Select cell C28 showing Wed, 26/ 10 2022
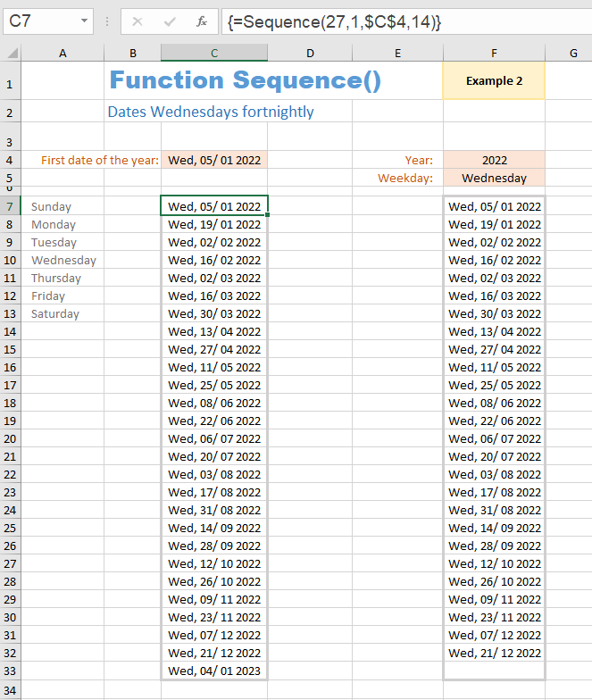 click(214, 581)
